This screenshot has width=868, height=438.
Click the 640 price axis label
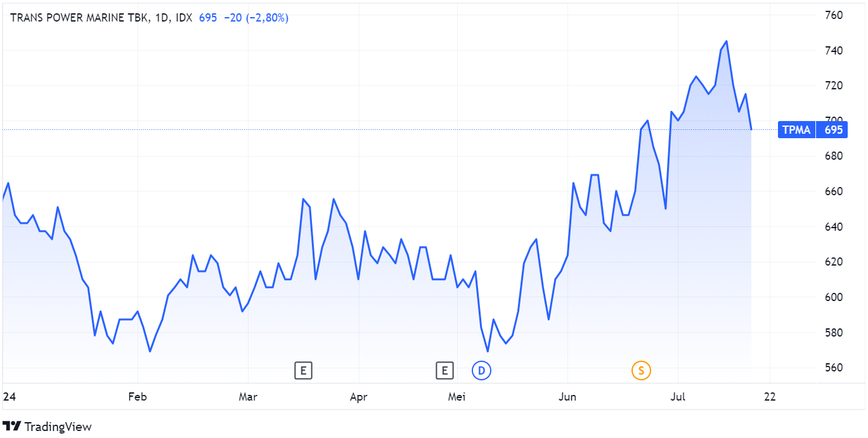[x=833, y=227]
